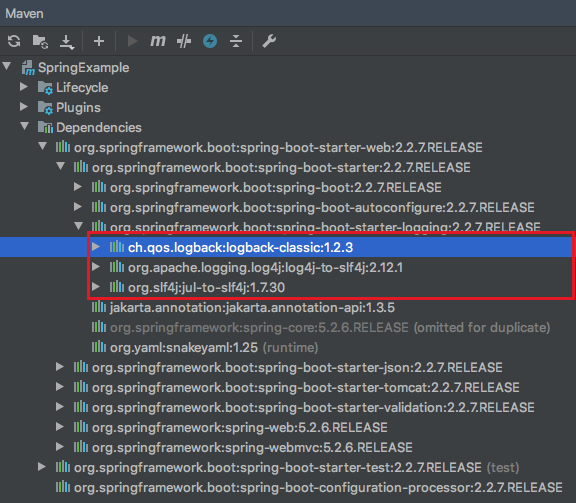Collapse spring-boot-starter:2.2.7.RELEASE node
The width and height of the screenshot is (576, 503).
[x=61, y=166]
